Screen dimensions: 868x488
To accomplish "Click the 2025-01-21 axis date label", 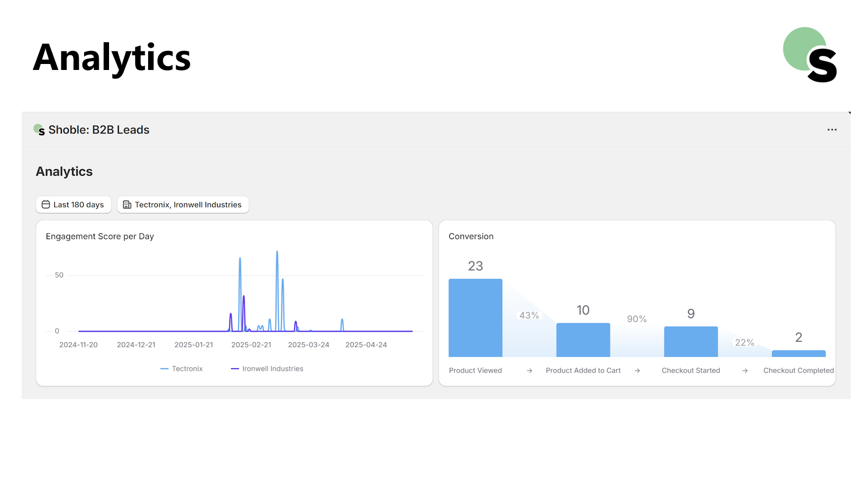I will (x=194, y=345).
